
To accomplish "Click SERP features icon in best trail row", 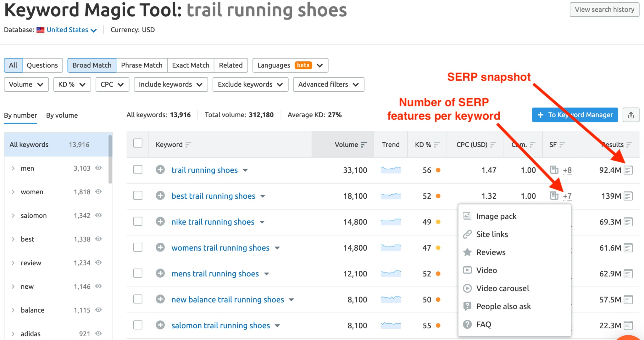I will (554, 196).
